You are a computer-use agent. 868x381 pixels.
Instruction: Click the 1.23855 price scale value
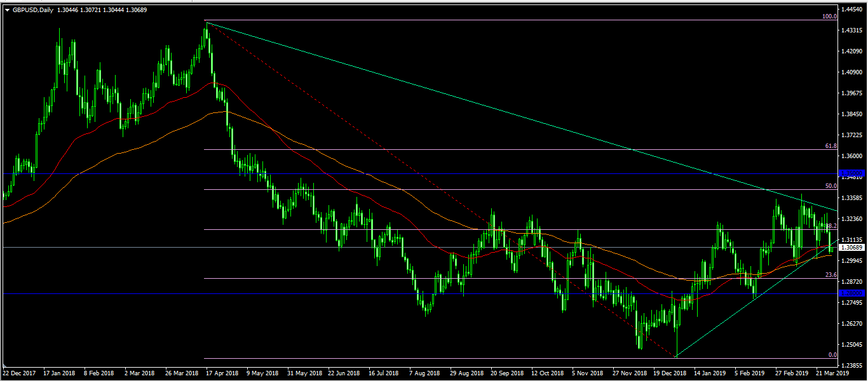coord(853,366)
